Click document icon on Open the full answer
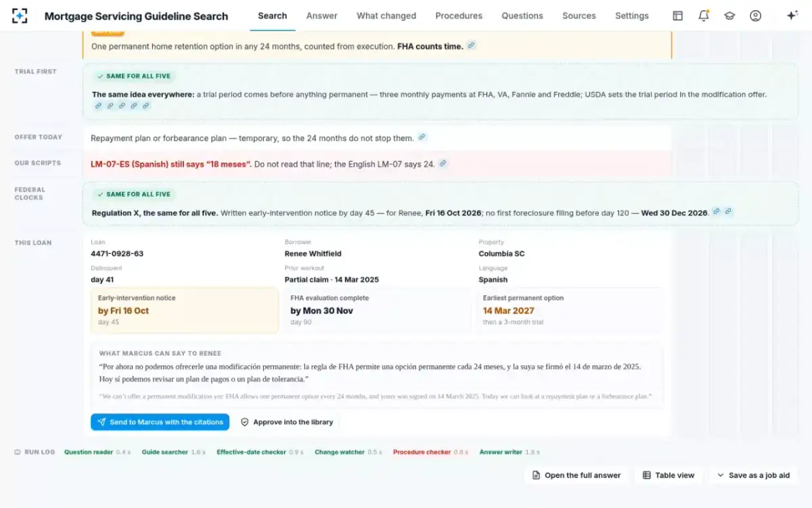 tap(536, 475)
